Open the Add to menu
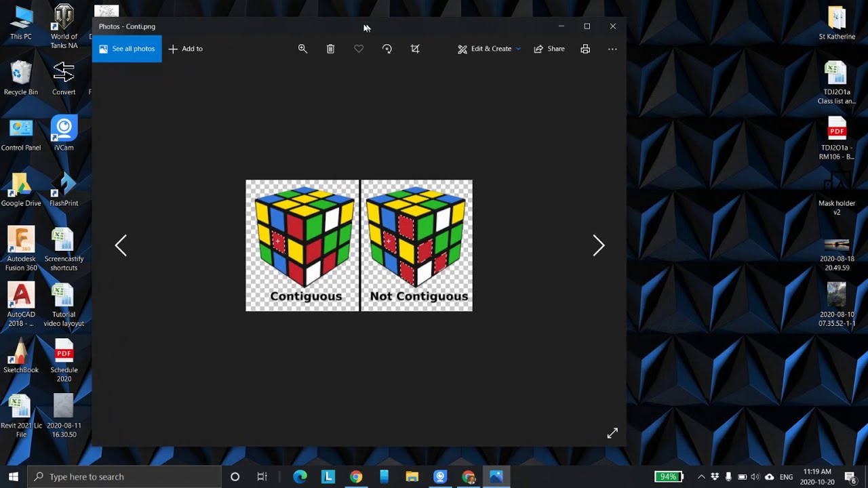 [x=186, y=49]
